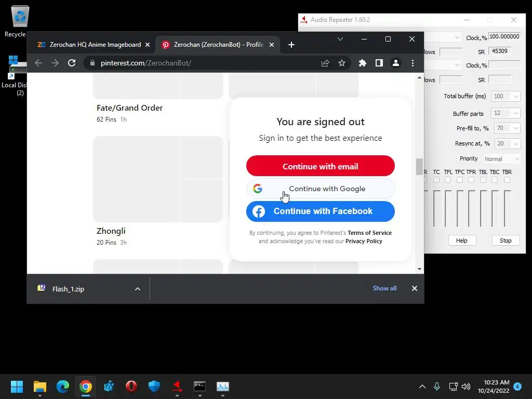The height and width of the screenshot is (399, 532).
Task: Click Stop in Audio Repeater
Action: [x=506, y=241]
